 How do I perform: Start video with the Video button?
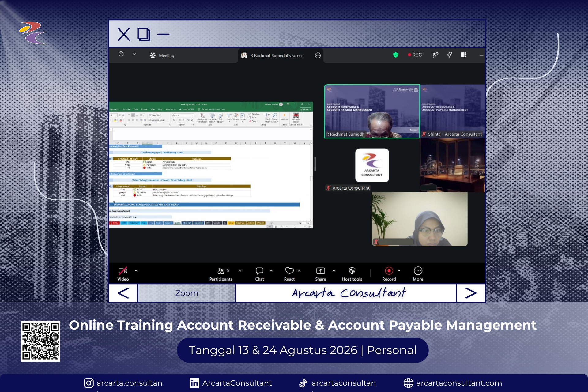(x=123, y=274)
